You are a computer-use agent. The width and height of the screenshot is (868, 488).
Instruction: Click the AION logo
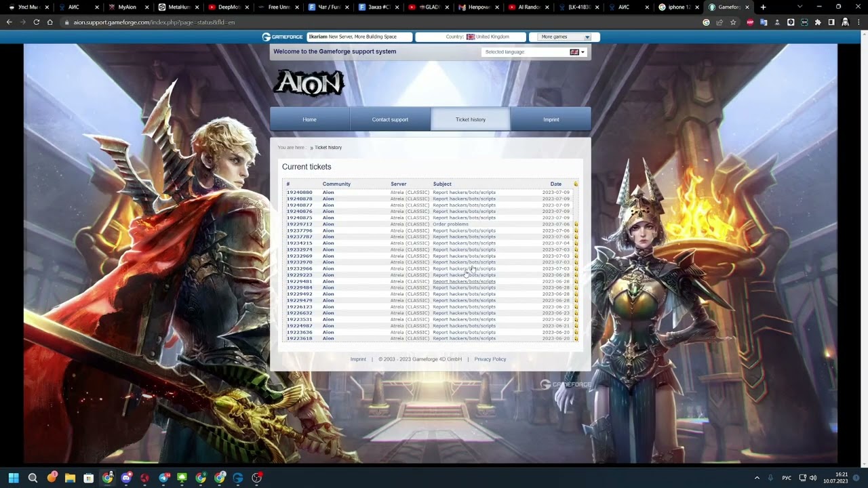tap(309, 83)
